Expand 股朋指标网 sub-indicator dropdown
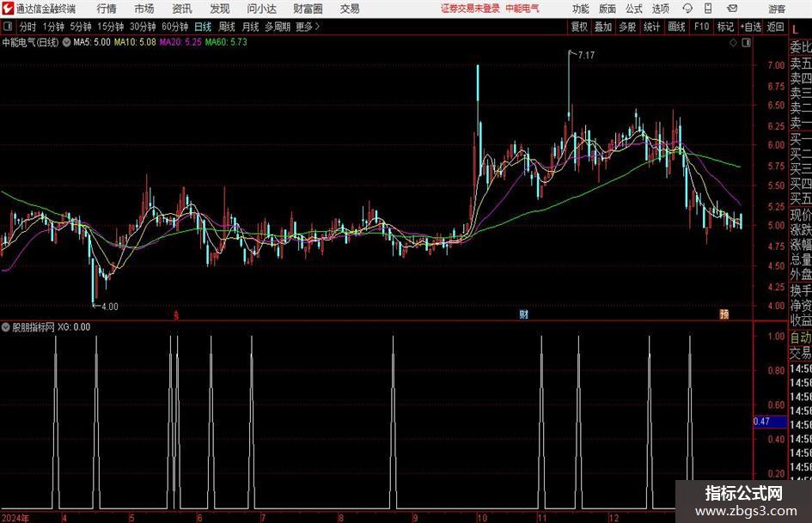 [x=6, y=327]
